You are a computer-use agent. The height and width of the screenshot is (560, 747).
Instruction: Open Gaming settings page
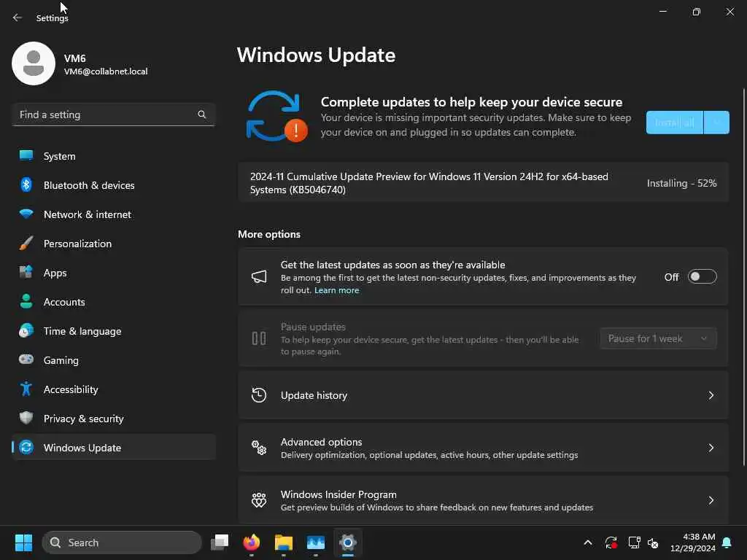[114, 360]
